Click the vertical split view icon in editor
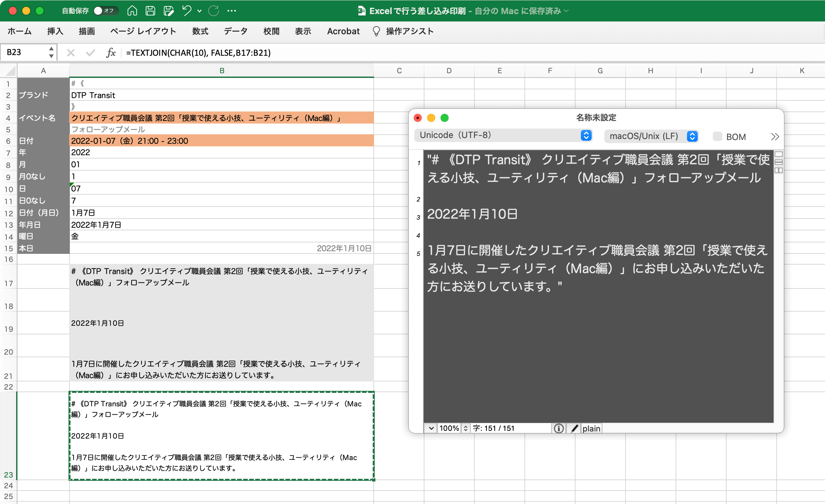Viewport: 825px width, 504px height. (x=778, y=170)
